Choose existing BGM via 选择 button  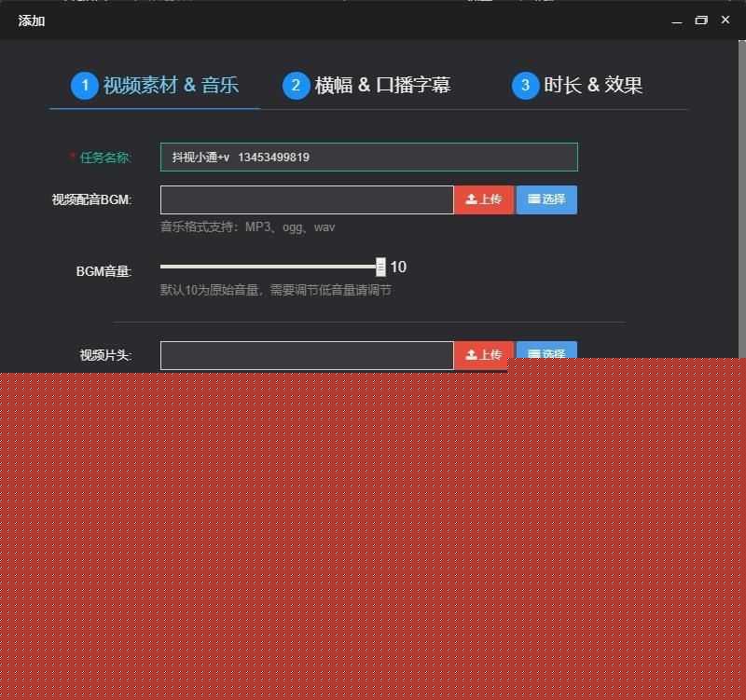tap(546, 199)
